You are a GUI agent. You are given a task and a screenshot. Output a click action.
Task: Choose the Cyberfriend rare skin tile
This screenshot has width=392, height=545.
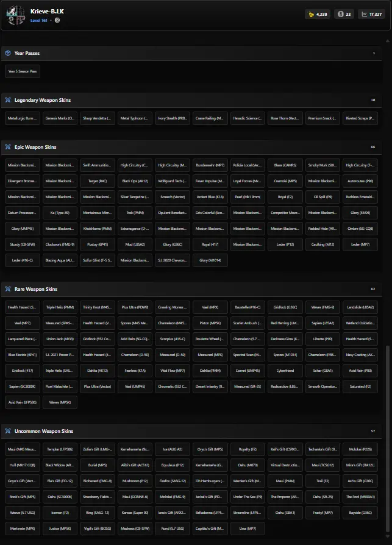point(286,371)
